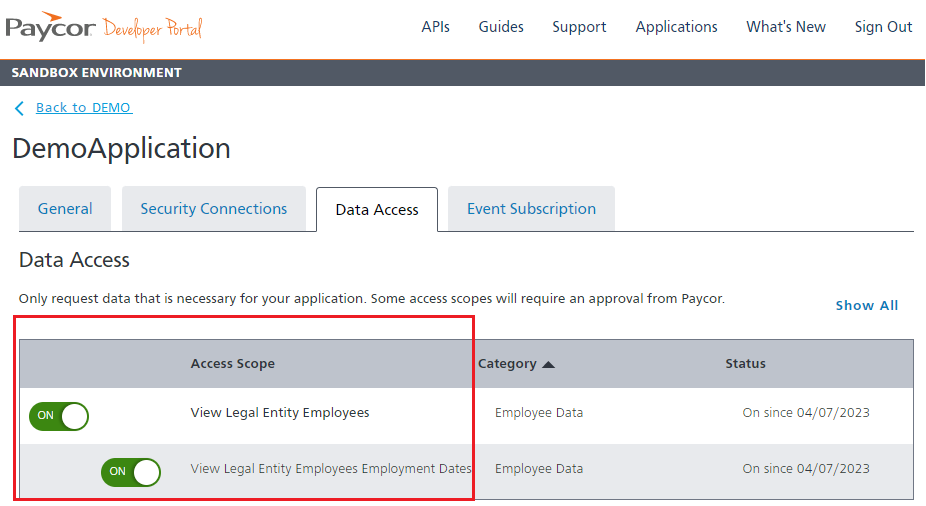This screenshot has width=926, height=506.
Task: Click Sign Out
Action: 883,27
